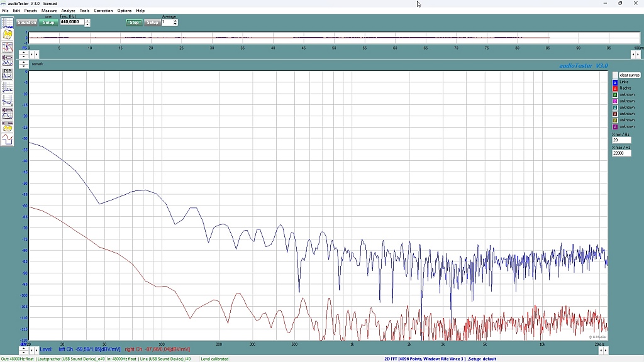Select the speaker frequency response sidebar icon
Image resolution: width=644 pixels, height=362 pixels.
(7, 113)
